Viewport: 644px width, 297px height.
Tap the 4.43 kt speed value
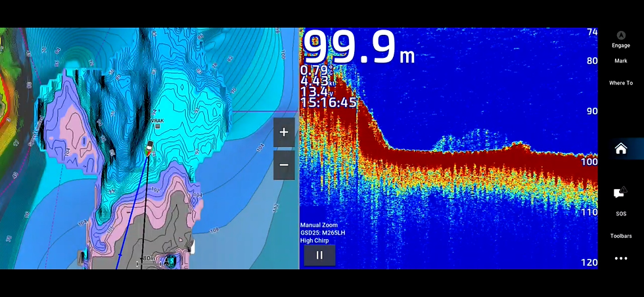click(317, 81)
